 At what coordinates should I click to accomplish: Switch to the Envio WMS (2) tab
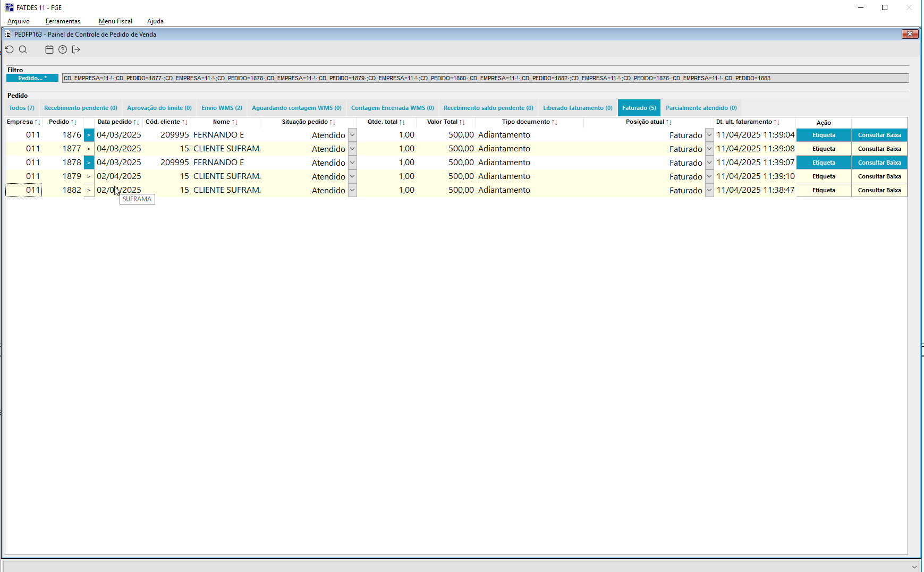tap(222, 108)
